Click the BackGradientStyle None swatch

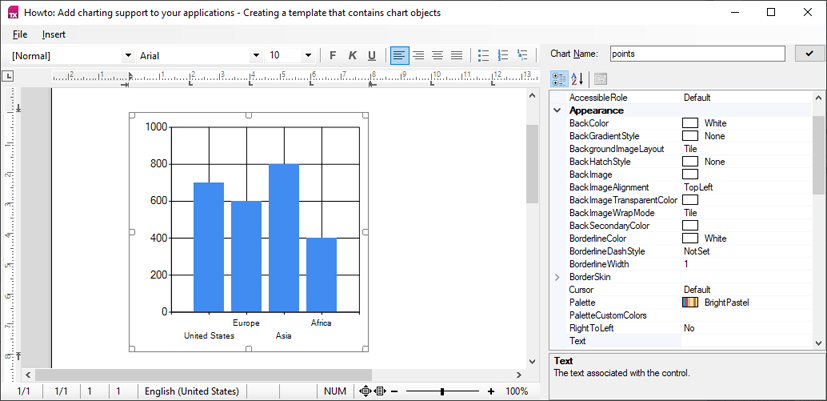click(690, 136)
